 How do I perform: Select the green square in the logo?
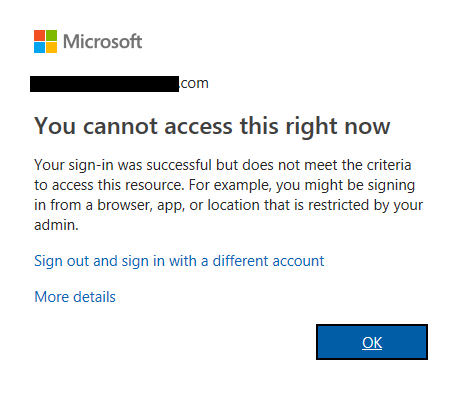point(51,36)
